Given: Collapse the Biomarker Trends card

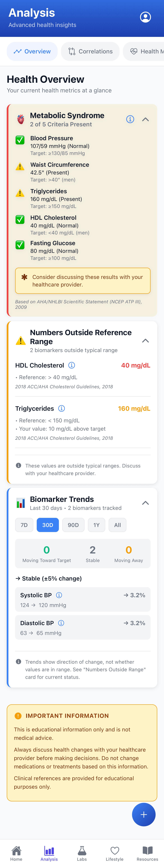Looking at the screenshot, I should (x=145, y=503).
